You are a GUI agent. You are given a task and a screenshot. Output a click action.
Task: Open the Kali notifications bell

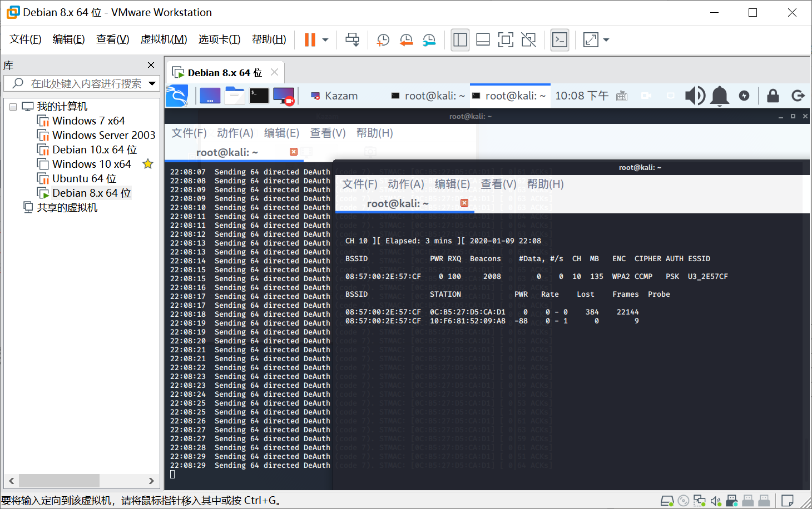(720, 96)
